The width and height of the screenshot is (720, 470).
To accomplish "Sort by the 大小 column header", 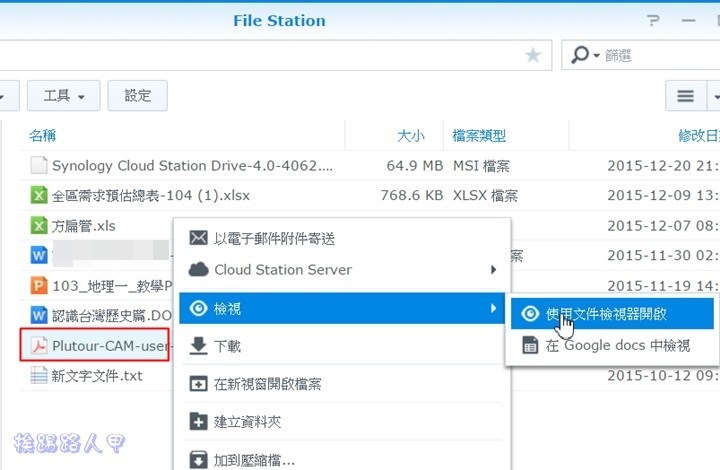I will point(410,135).
